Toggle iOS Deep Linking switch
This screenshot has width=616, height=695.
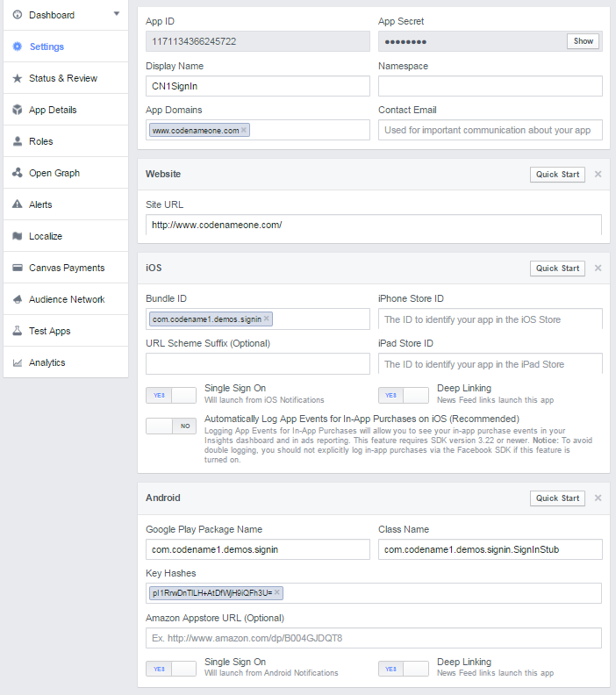tap(404, 395)
